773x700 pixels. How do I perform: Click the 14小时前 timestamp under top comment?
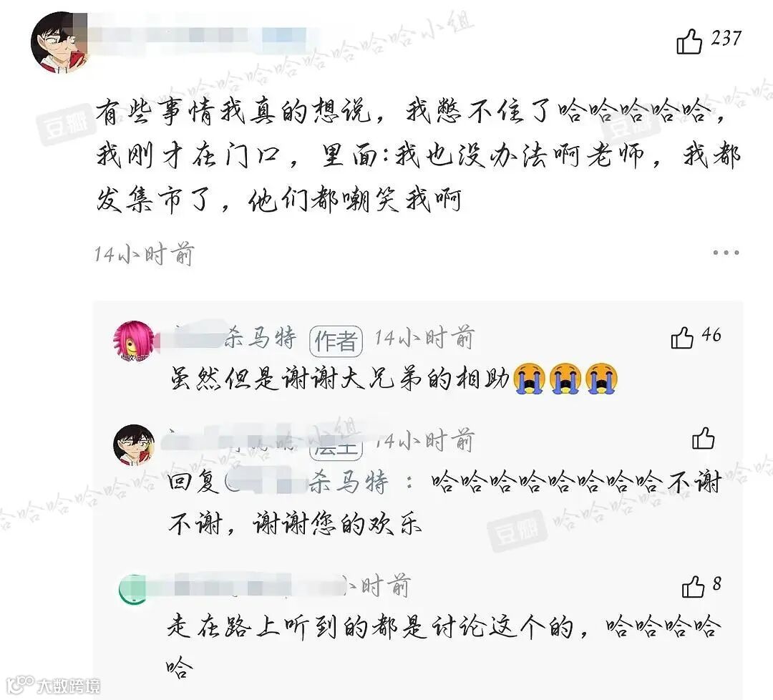(143, 254)
